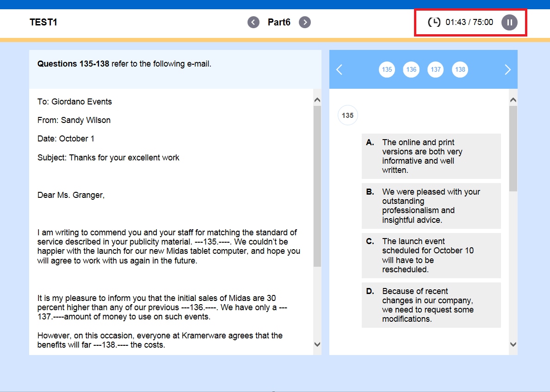Jump to question 135 bubble
The width and height of the screenshot is (550, 392).
pyautogui.click(x=387, y=69)
